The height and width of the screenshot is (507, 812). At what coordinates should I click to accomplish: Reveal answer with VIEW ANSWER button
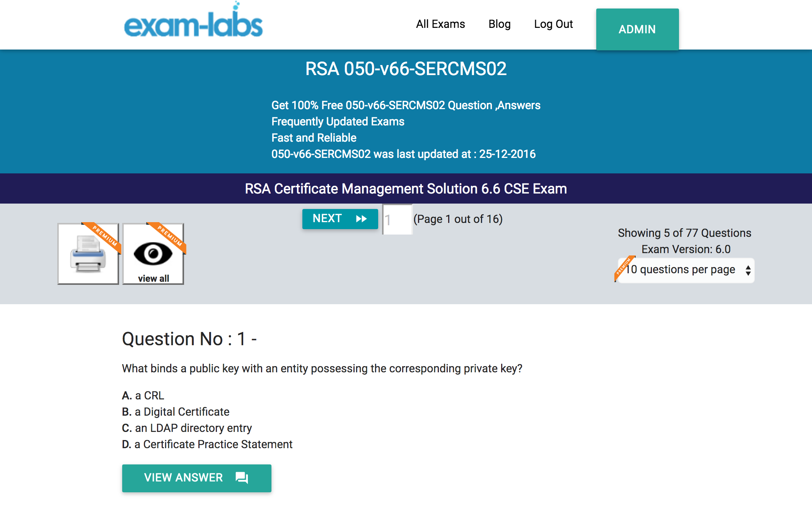point(196,478)
